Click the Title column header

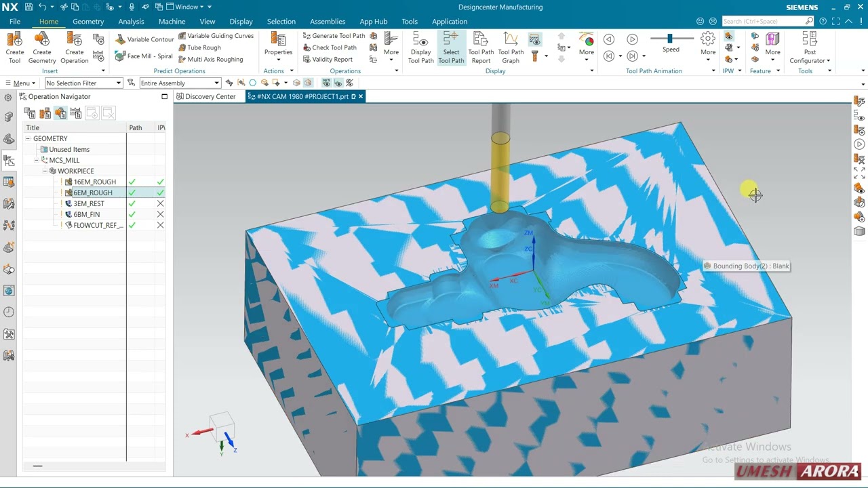[x=75, y=127]
